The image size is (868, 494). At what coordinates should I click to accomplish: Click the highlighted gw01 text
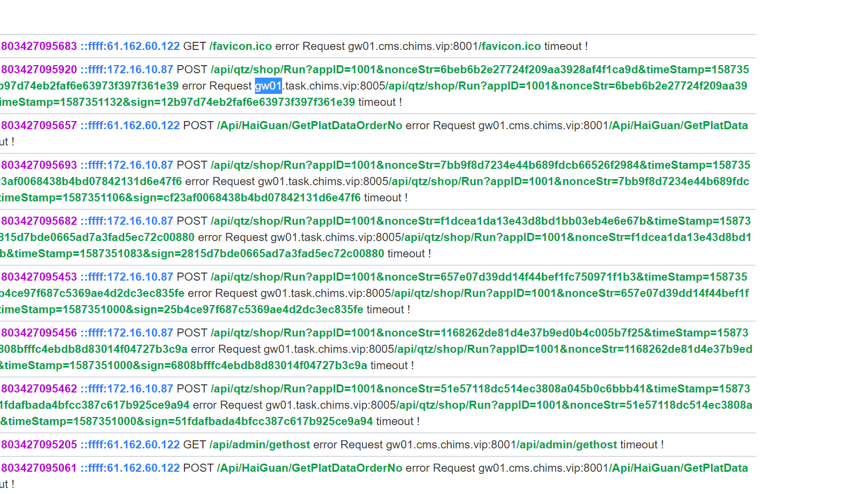268,86
